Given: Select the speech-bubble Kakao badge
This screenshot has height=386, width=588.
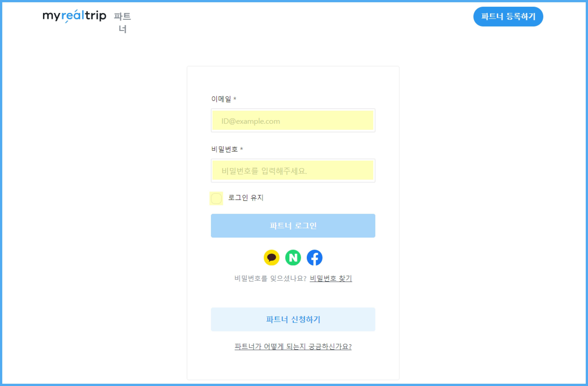Looking at the screenshot, I should pyautogui.click(x=271, y=257).
